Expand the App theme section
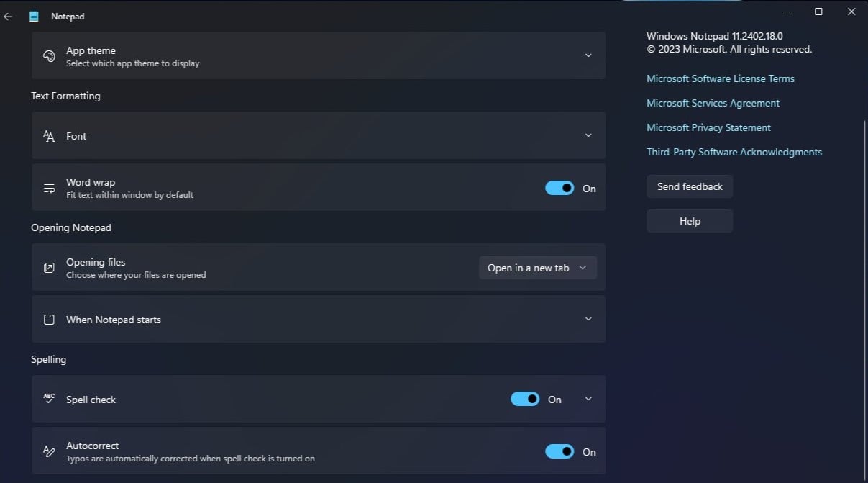Image resolution: width=868 pixels, height=483 pixels. (x=588, y=55)
